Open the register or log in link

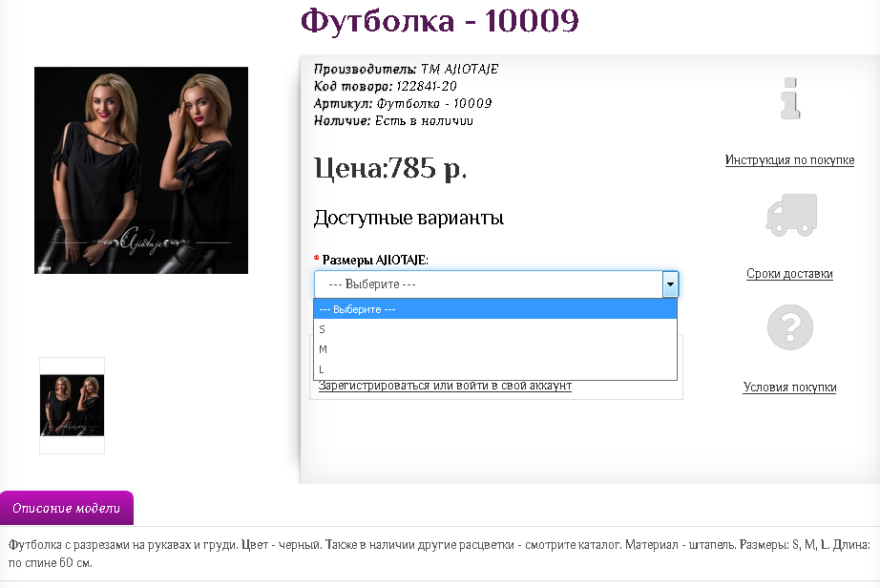click(x=445, y=386)
